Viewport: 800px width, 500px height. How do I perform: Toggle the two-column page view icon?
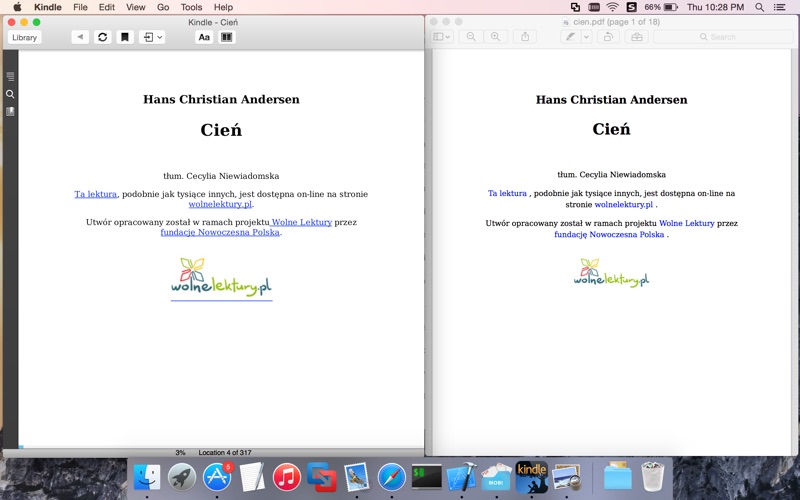tap(227, 37)
